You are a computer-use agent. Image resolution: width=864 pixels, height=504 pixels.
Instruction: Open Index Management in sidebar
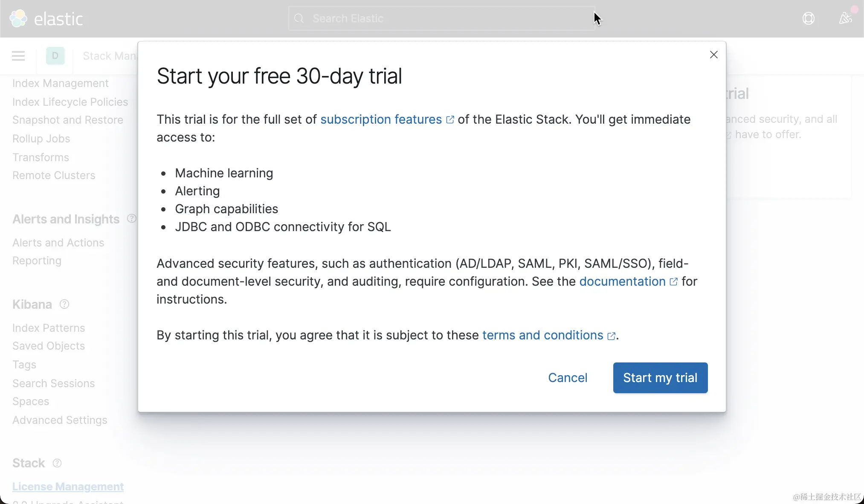(60, 83)
